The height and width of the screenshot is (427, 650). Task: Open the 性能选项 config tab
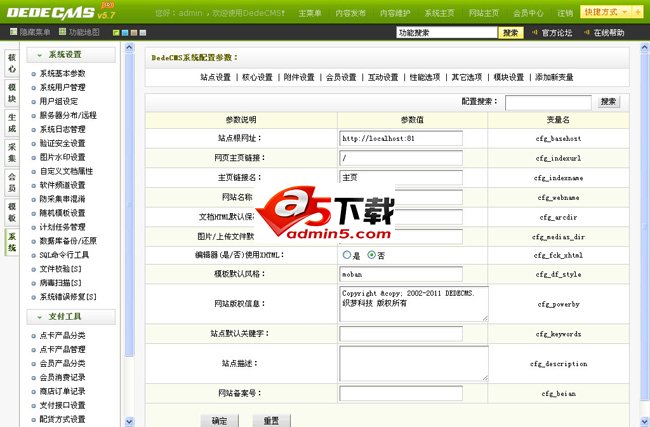click(425, 77)
